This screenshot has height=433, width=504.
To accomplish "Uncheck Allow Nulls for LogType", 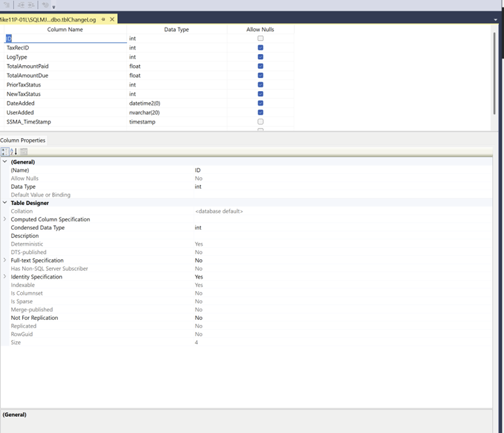I will [260, 57].
